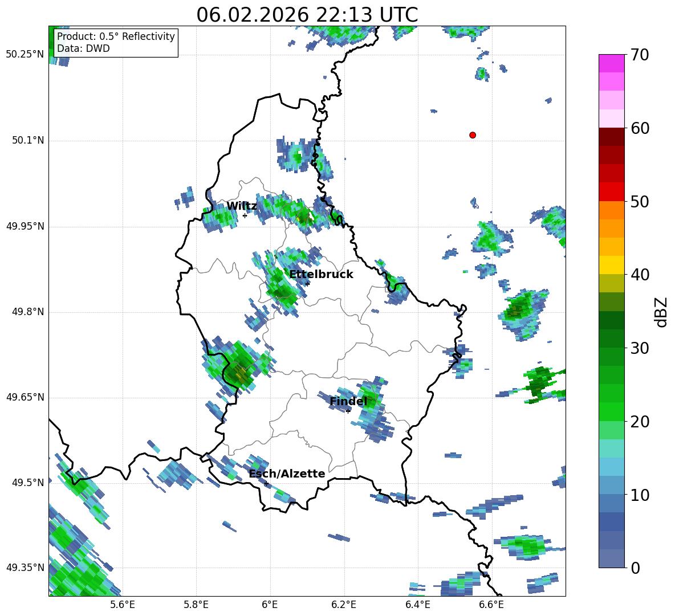675x616 pixels.
Task: Click the 6.2°E longitude label
Action: [x=344, y=605]
